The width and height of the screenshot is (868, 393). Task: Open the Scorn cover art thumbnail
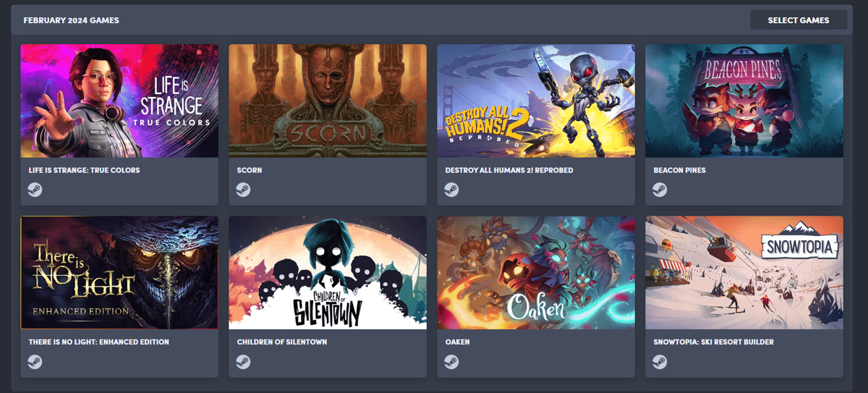click(x=328, y=101)
